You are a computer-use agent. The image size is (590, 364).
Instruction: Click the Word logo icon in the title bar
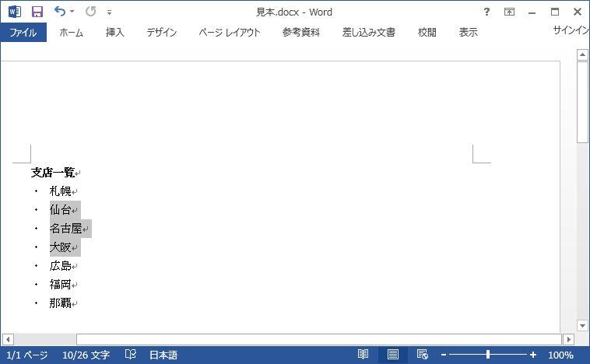tap(15, 12)
